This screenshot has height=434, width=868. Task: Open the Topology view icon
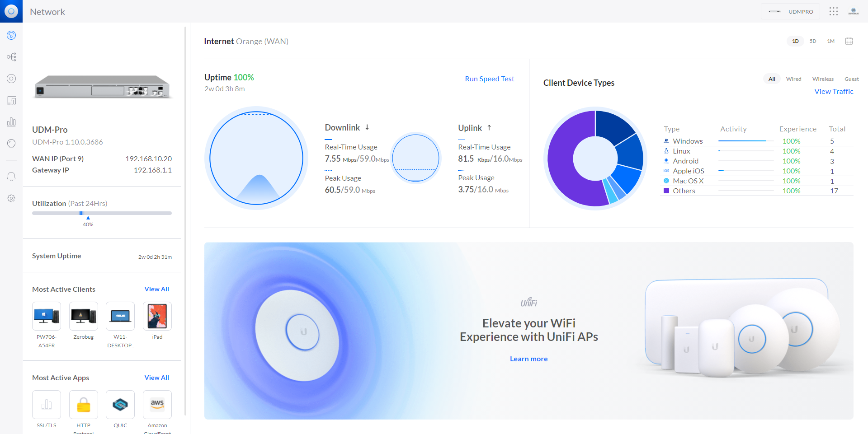tap(11, 57)
